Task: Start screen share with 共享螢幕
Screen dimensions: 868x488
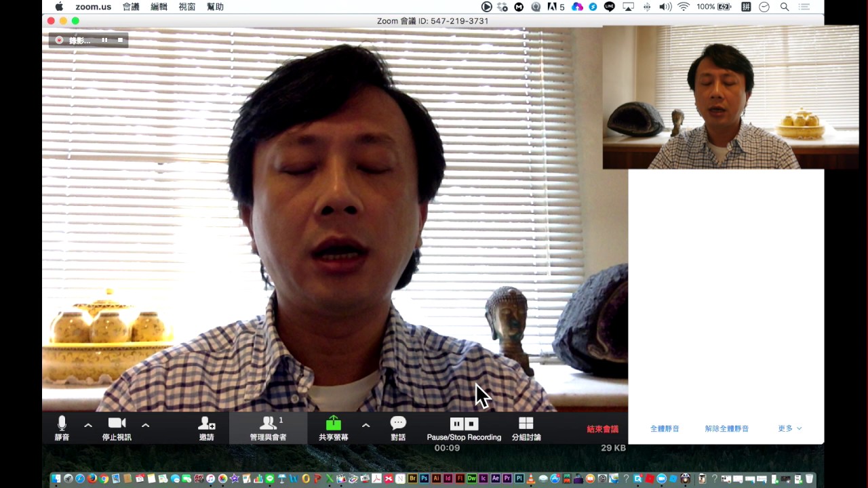Action: tap(333, 428)
